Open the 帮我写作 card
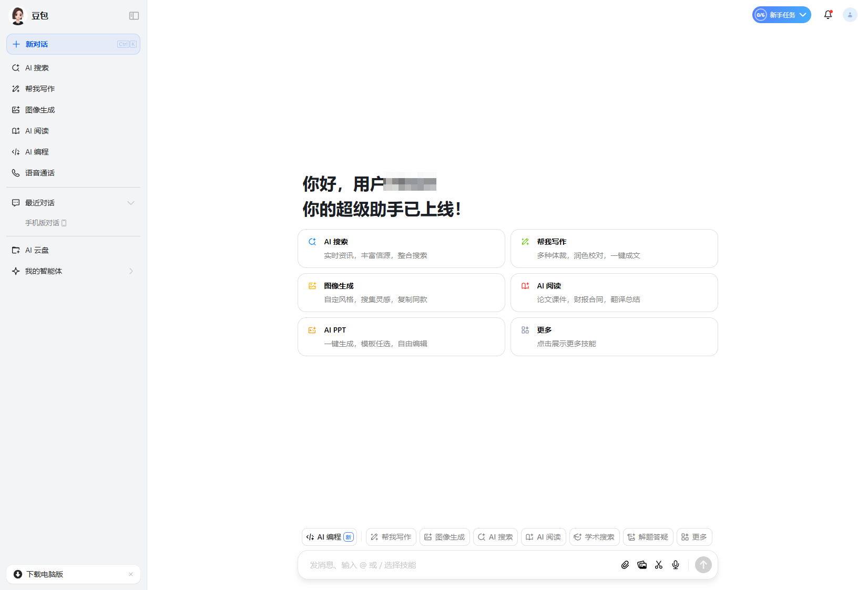 tap(614, 249)
